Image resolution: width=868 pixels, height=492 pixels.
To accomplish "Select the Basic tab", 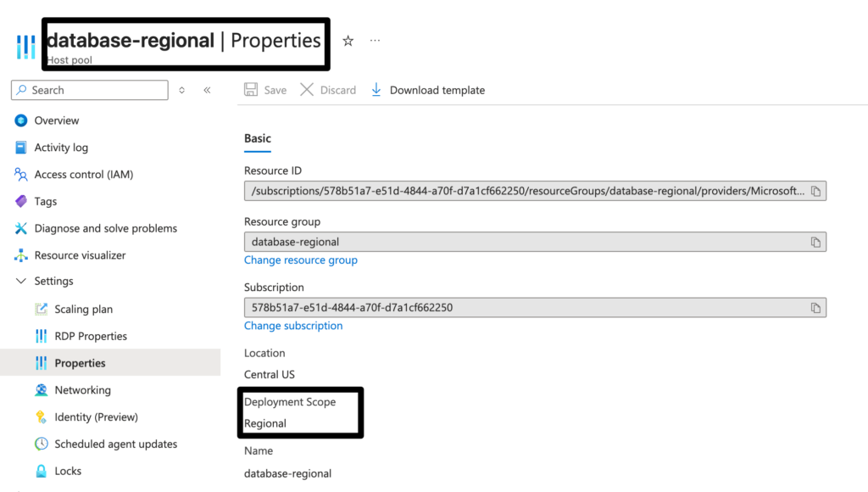I will coord(258,138).
